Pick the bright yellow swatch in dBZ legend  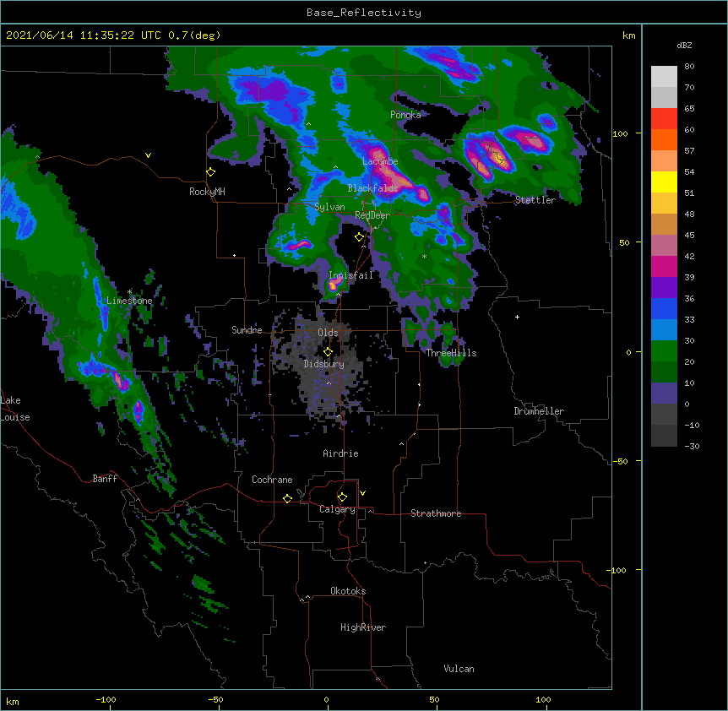pos(664,182)
